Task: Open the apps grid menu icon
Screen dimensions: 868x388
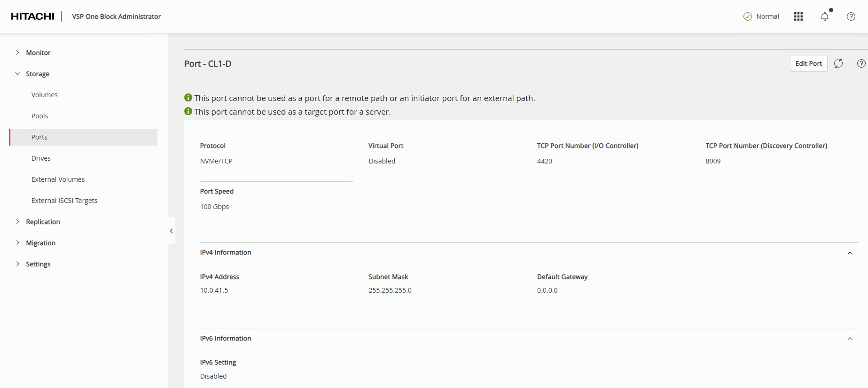Action: tap(798, 17)
